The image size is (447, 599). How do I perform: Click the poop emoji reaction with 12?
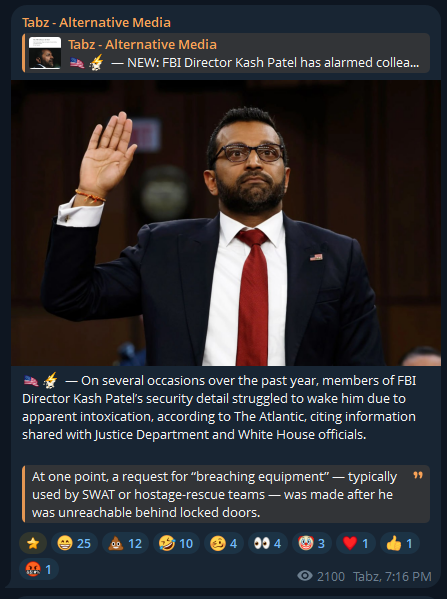125,543
